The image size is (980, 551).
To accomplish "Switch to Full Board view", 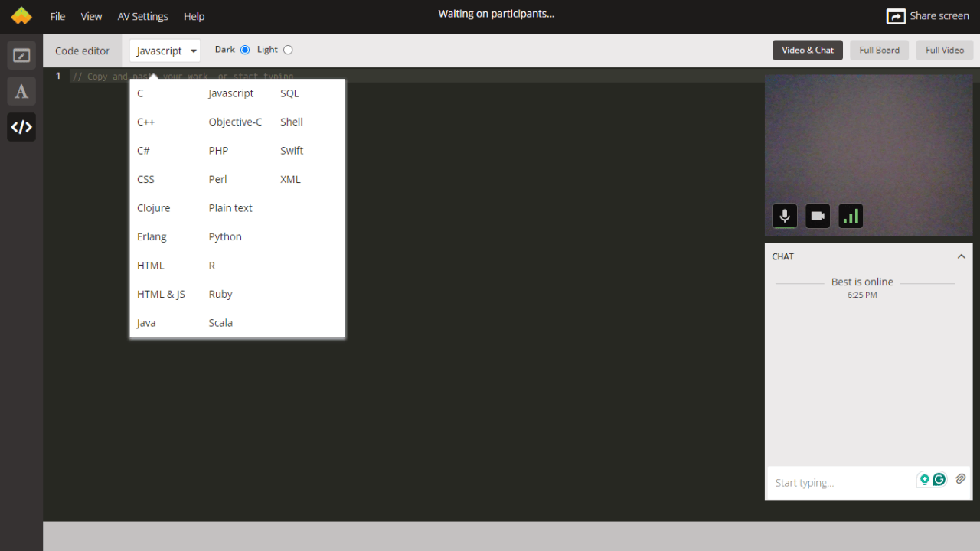I will [x=879, y=50].
